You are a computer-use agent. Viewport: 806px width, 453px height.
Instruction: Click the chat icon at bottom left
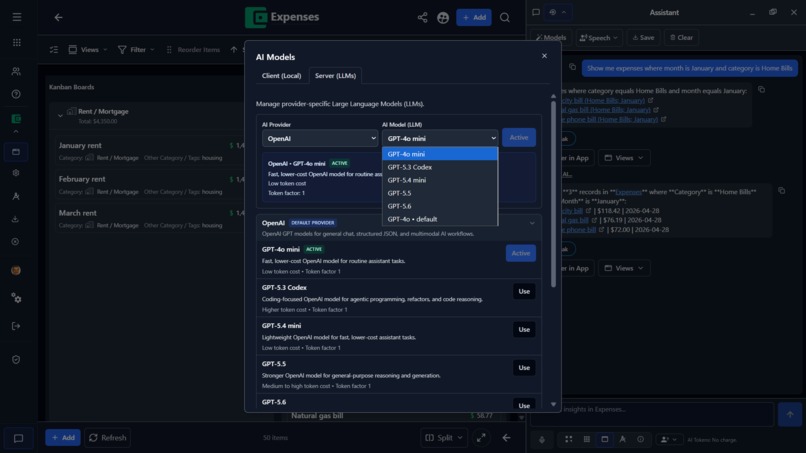[18, 439]
